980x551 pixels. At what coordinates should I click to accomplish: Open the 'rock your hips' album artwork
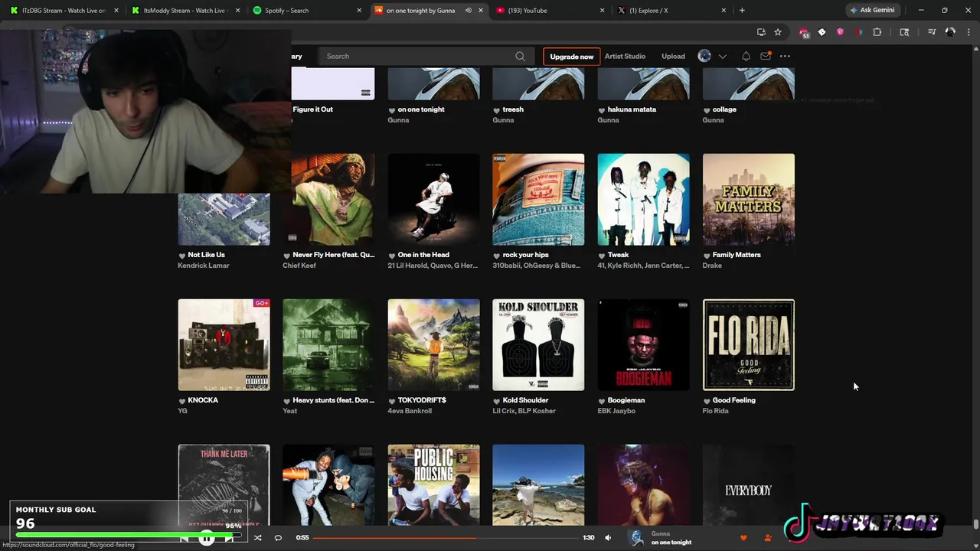[x=538, y=200]
